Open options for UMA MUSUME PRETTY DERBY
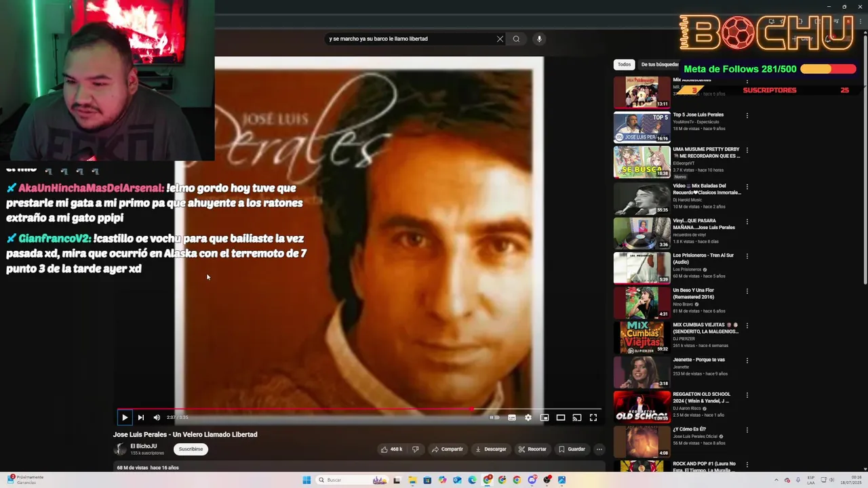Screen dimensions: 868x488 pyautogui.click(x=747, y=150)
